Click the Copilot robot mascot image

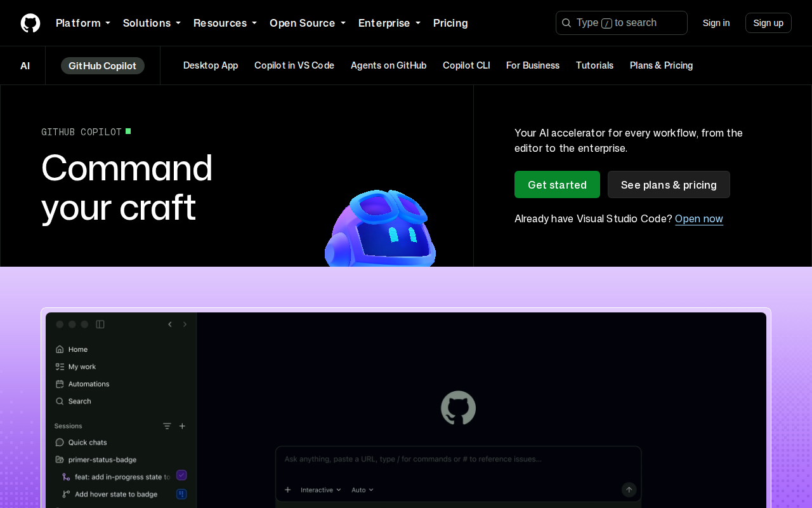click(381, 228)
